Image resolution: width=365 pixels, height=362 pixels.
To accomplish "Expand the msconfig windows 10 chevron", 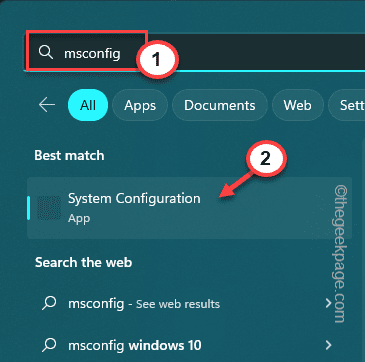I will [329, 345].
